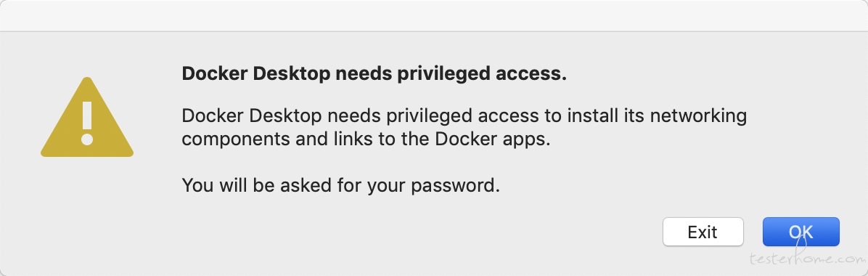
Task: Click the sentence 'You will be asked for your password.'
Action: [341, 185]
